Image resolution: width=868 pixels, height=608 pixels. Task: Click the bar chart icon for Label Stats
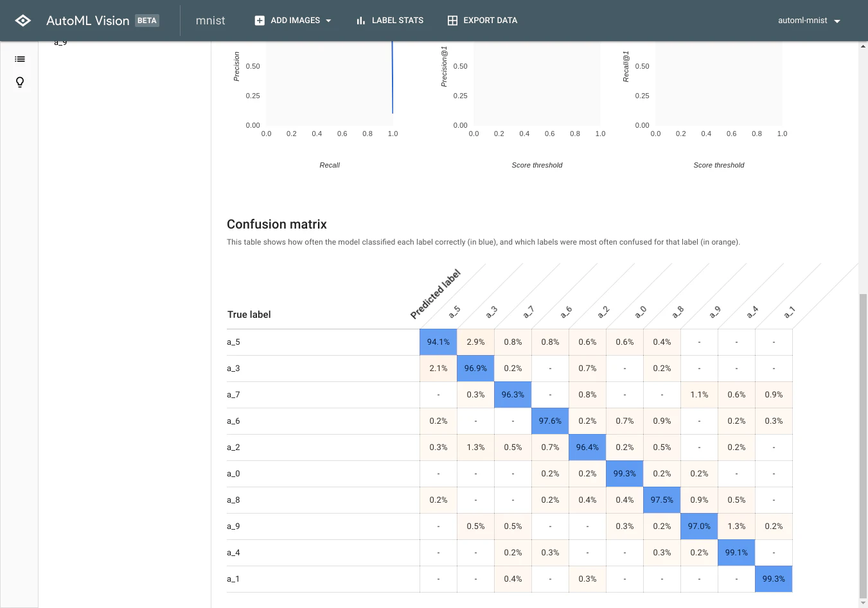[361, 21]
